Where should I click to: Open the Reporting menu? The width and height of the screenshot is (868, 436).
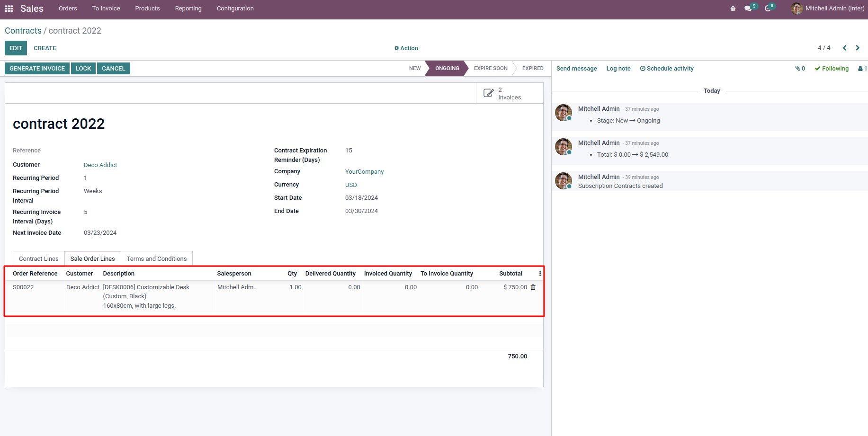pos(188,9)
